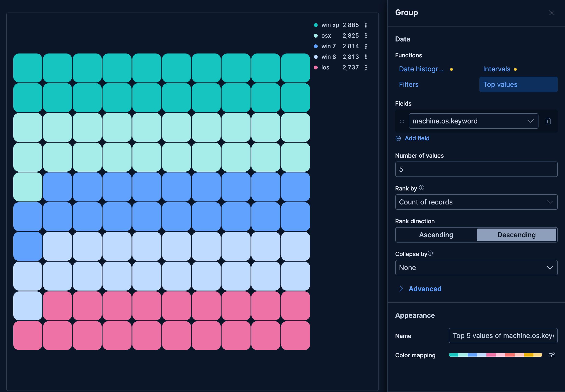
Task: Select Descending rank direction
Action: (517, 235)
